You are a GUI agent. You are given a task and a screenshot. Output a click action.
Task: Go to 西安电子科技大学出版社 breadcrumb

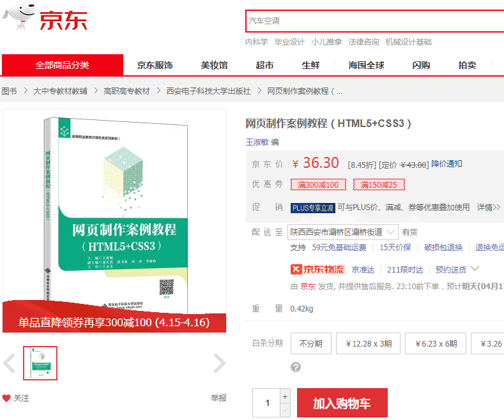tap(208, 91)
